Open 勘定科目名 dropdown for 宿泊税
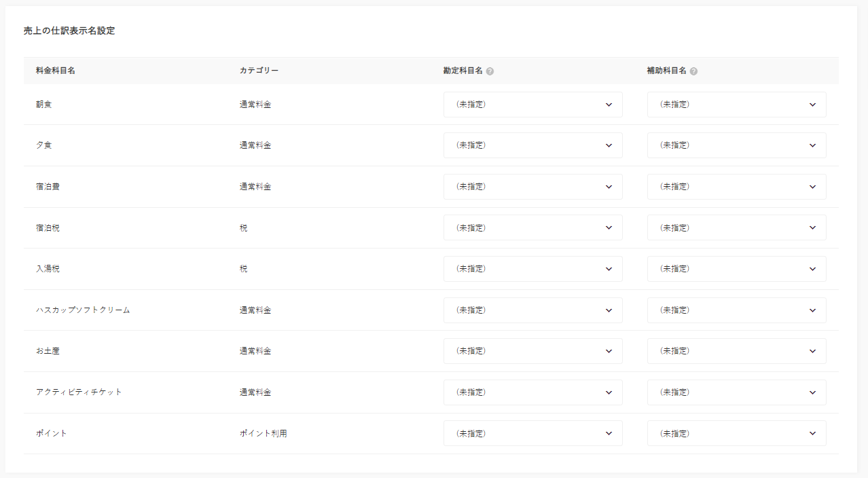Viewport: 868px width, 478px height. point(532,228)
